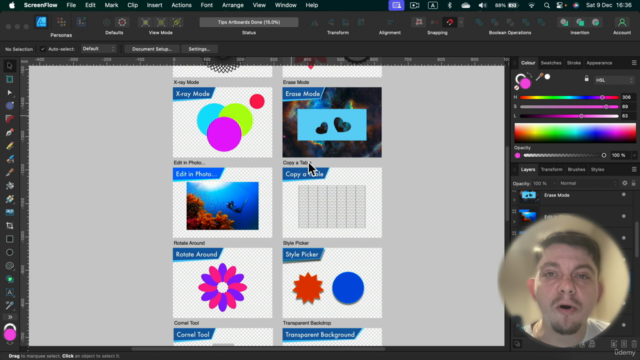
Task: Open the Arrange menu
Action: tap(233, 5)
